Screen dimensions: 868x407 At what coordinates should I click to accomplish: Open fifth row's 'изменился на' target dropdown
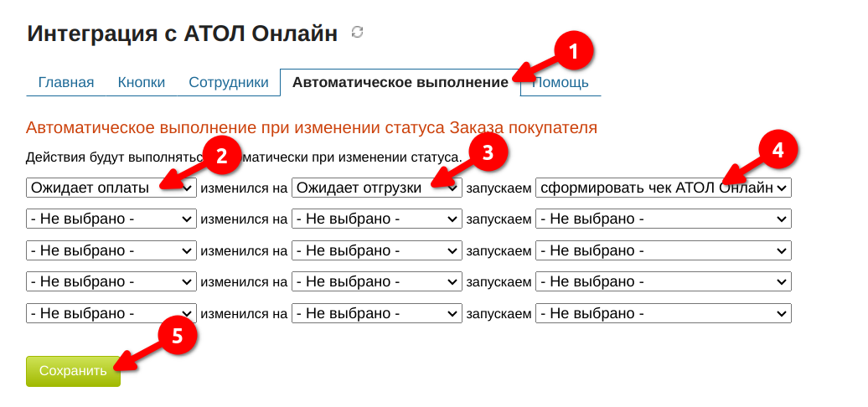(377, 313)
